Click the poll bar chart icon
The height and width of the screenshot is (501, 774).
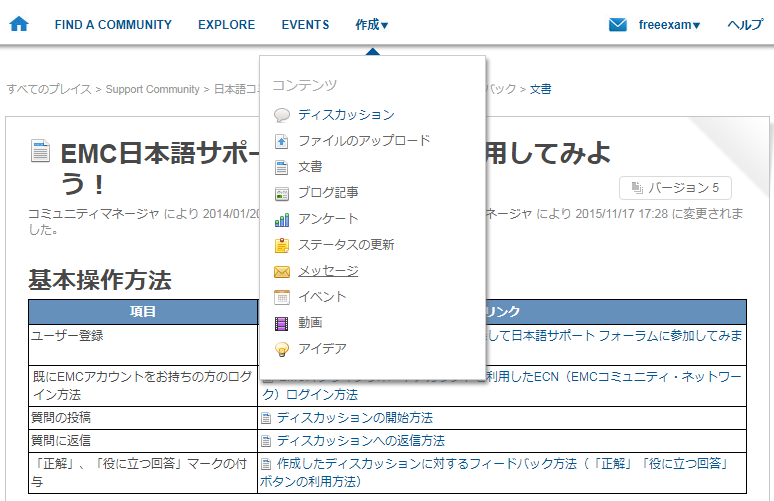(281, 220)
